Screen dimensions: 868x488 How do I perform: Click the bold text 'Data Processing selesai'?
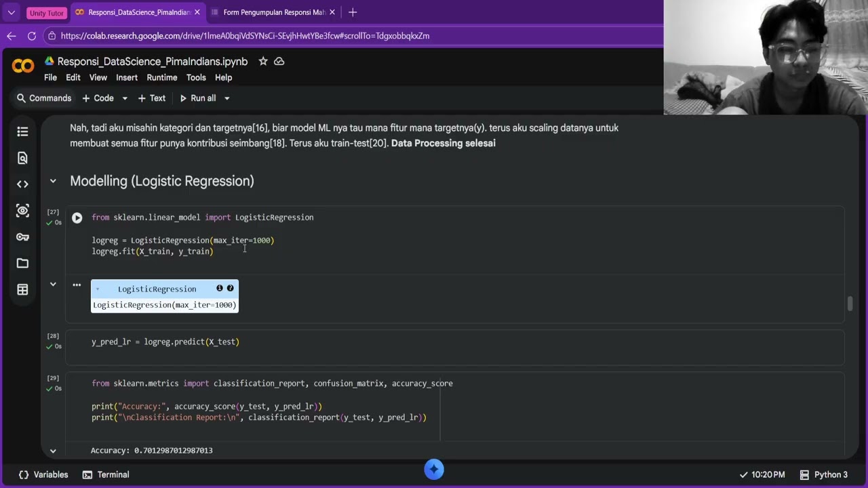443,143
